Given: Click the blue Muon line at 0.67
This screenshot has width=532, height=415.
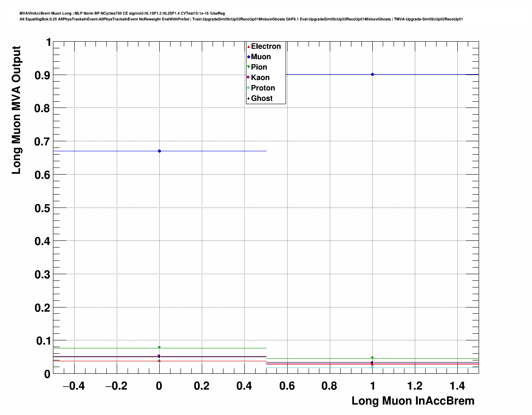Looking at the screenshot, I should 104,151.
